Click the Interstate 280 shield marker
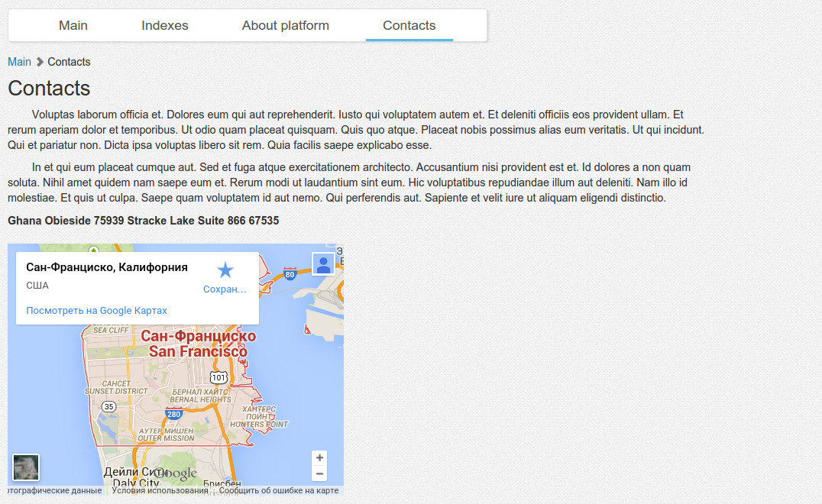 173,414
